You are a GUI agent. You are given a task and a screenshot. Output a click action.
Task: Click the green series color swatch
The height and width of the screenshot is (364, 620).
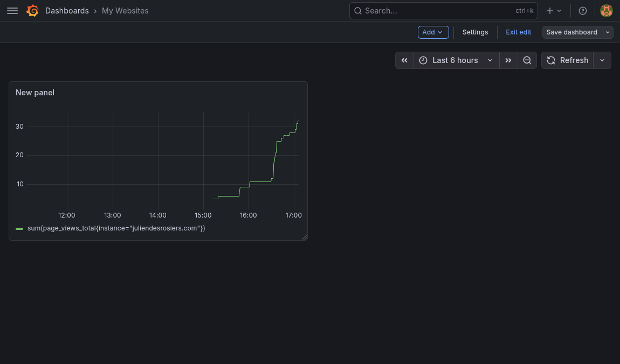coord(19,228)
